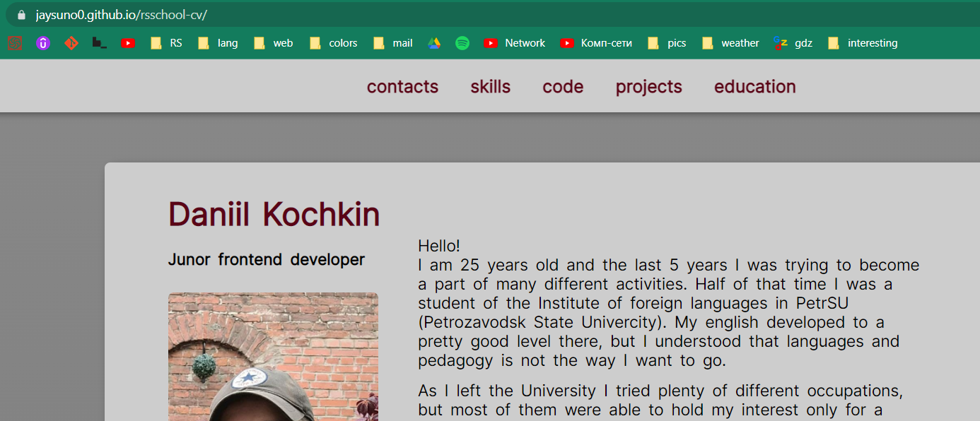
Task: Go to contacts section
Action: pyautogui.click(x=402, y=87)
